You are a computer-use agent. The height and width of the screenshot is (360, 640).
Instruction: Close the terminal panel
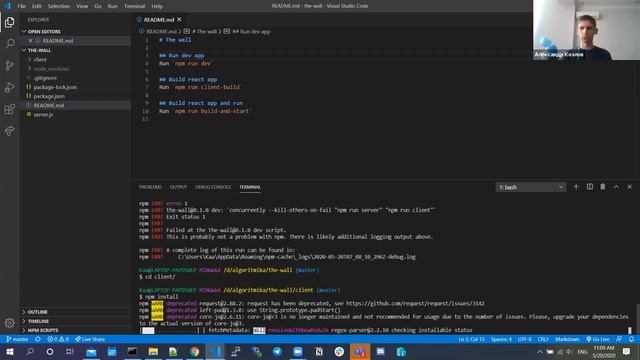click(629, 187)
